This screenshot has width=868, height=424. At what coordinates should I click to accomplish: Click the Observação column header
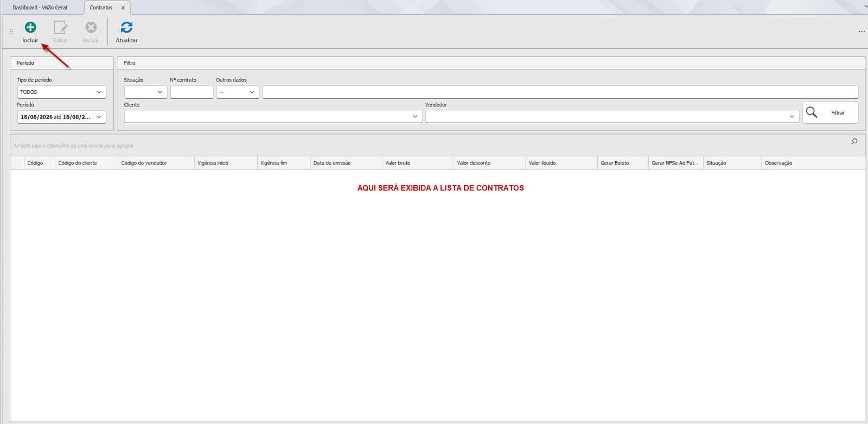(x=813, y=163)
